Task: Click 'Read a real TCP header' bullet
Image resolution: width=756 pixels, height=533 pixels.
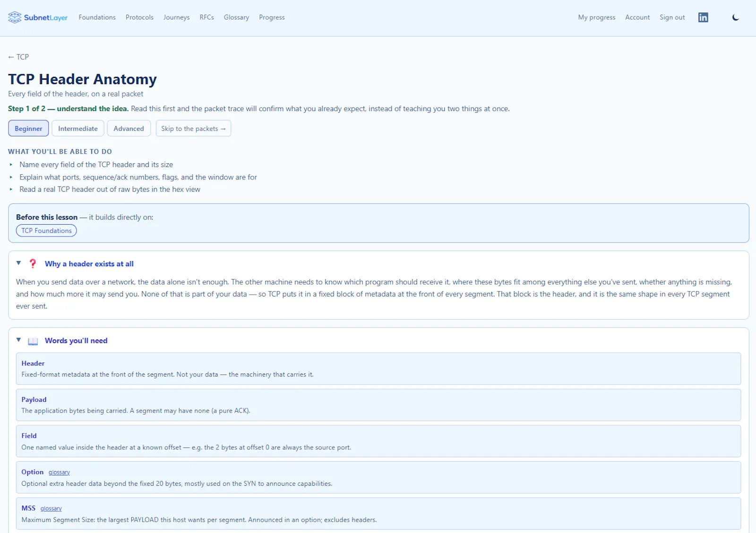Action: tap(110, 189)
